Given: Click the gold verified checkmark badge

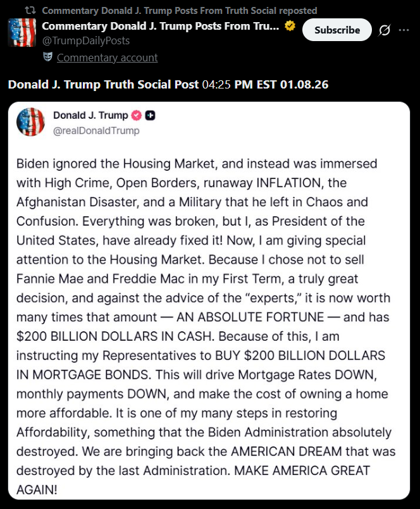Looking at the screenshot, I should [x=290, y=26].
